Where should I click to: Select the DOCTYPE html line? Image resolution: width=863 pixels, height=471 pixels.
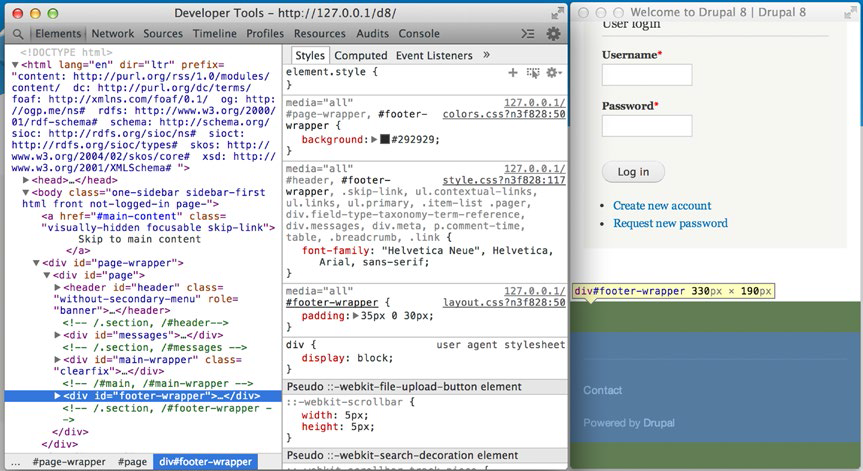point(66,52)
